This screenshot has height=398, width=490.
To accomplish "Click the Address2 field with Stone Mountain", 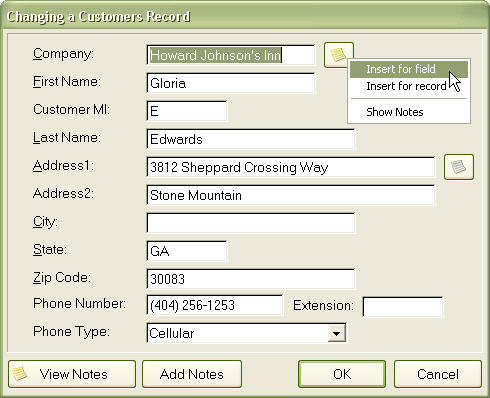I will coord(291,195).
